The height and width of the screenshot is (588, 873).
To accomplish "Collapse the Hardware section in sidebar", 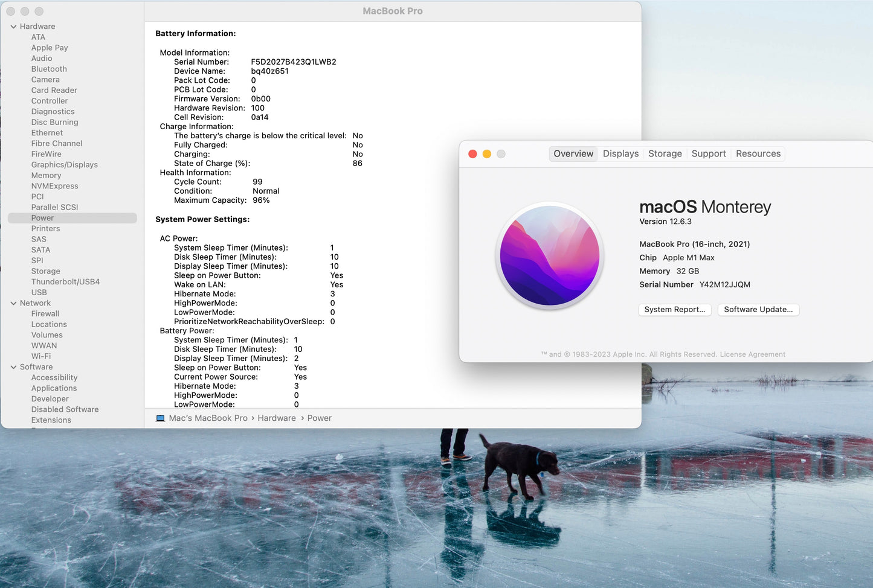I will (x=13, y=27).
